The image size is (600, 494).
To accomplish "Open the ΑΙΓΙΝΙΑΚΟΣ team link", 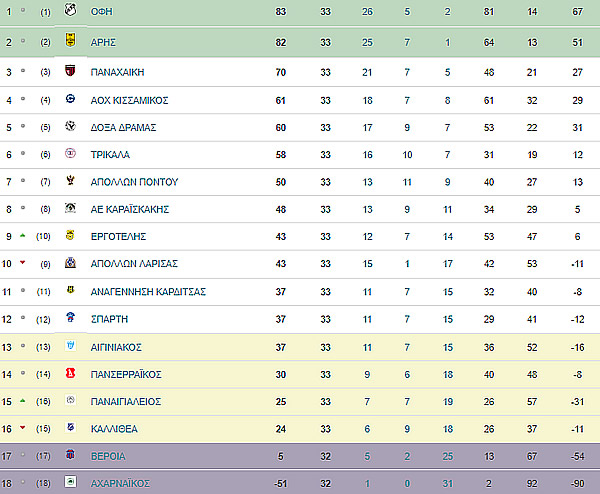I will [x=116, y=347].
